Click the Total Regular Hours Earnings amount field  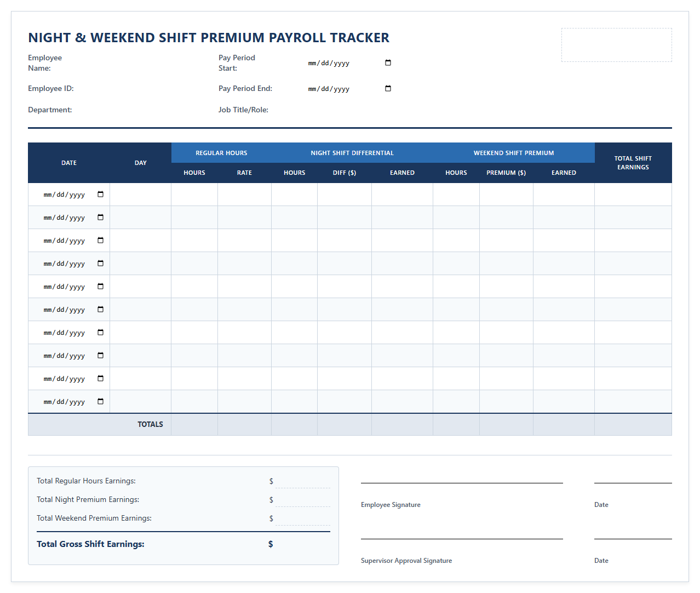click(303, 481)
